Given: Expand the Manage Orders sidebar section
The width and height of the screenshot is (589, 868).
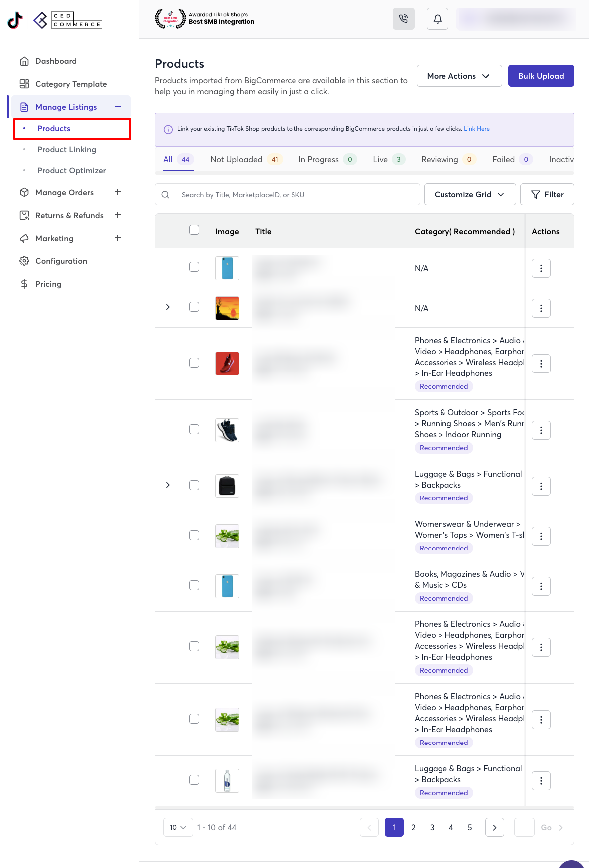Looking at the screenshot, I should (x=118, y=192).
